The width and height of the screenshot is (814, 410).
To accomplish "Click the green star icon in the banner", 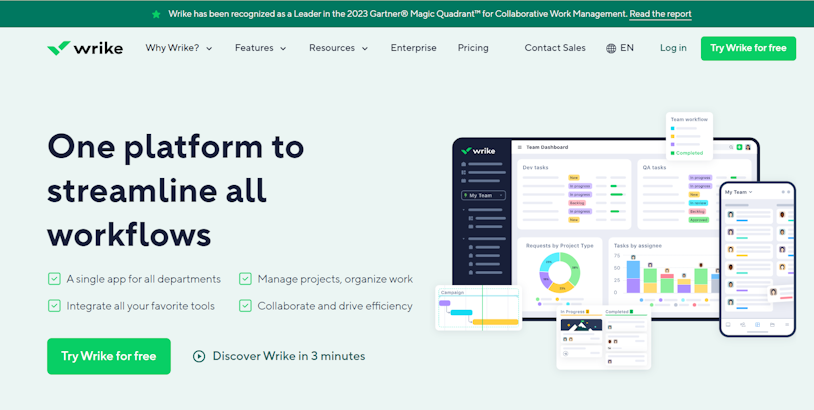I will point(156,15).
